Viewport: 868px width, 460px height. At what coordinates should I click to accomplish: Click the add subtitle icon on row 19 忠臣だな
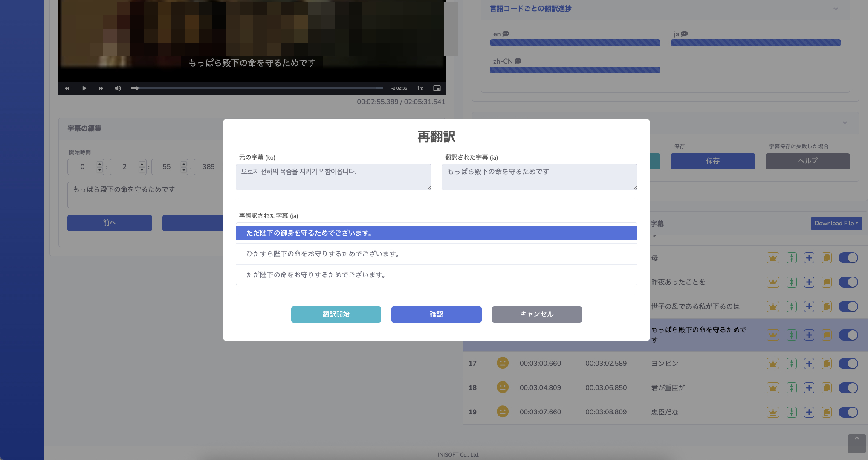[x=809, y=412]
